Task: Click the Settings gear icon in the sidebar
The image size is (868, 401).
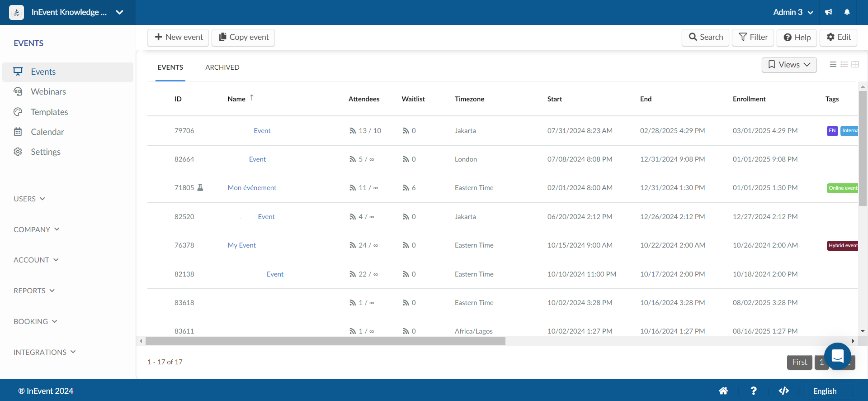Action: pyautogui.click(x=18, y=152)
